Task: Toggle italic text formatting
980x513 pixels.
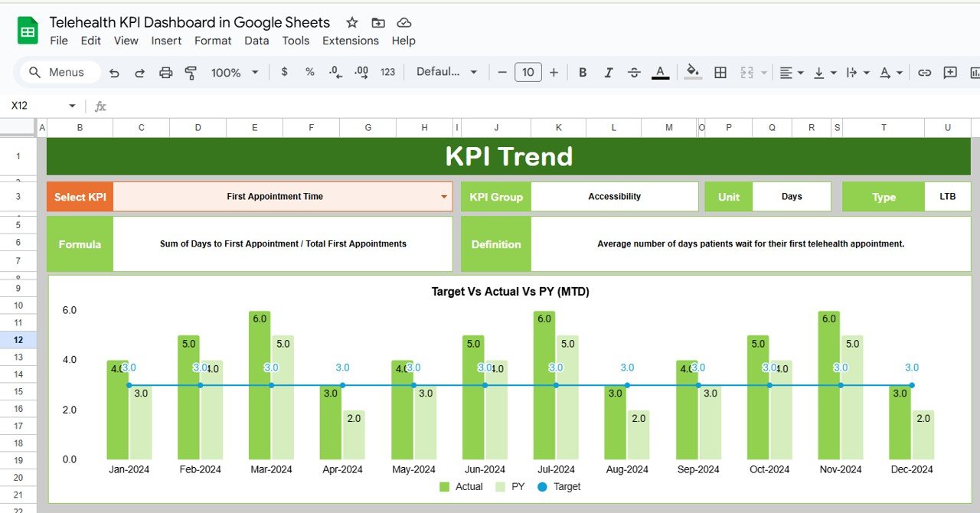Action: click(x=609, y=73)
